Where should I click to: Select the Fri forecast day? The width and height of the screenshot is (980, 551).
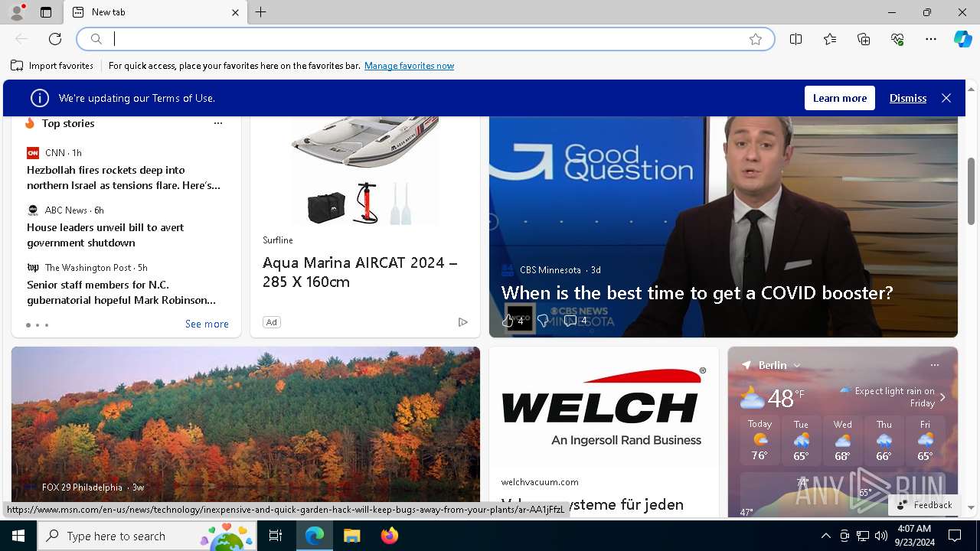click(x=925, y=440)
